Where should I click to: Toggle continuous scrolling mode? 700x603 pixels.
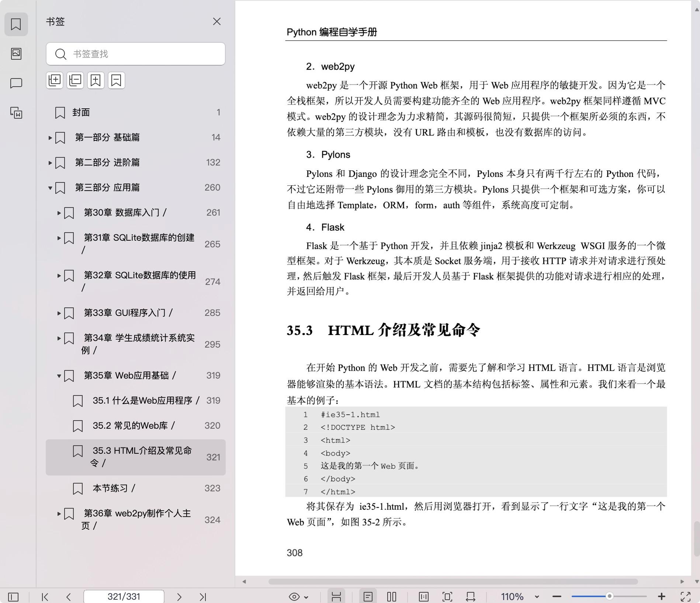[x=336, y=596]
